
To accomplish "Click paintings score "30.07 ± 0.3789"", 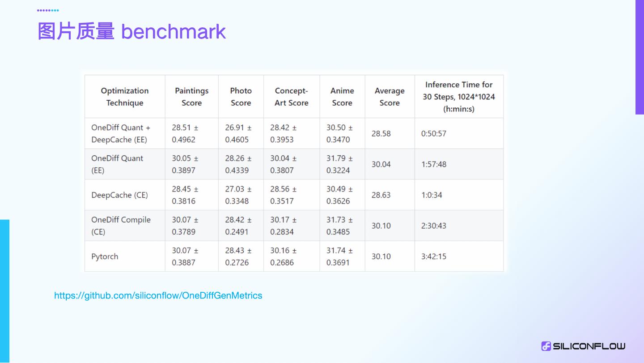I will point(185,226).
